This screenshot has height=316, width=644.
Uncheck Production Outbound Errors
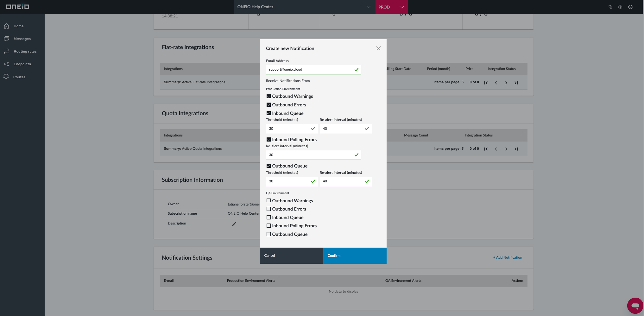268,105
